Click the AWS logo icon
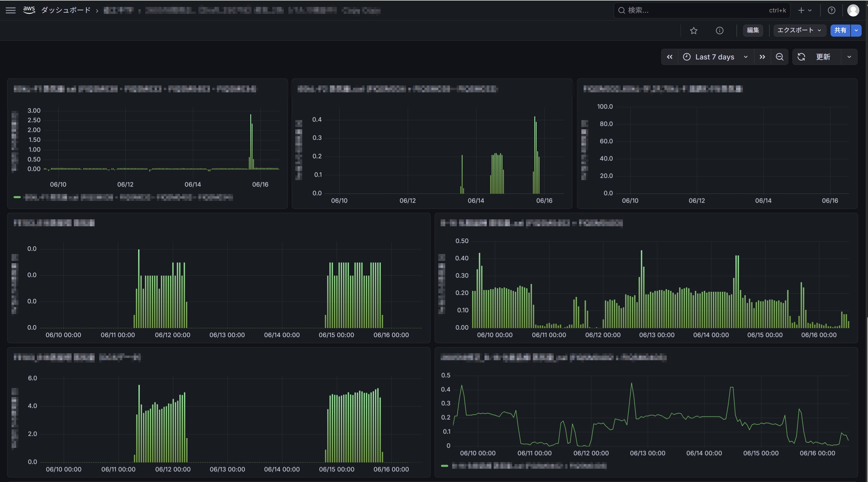 click(29, 10)
